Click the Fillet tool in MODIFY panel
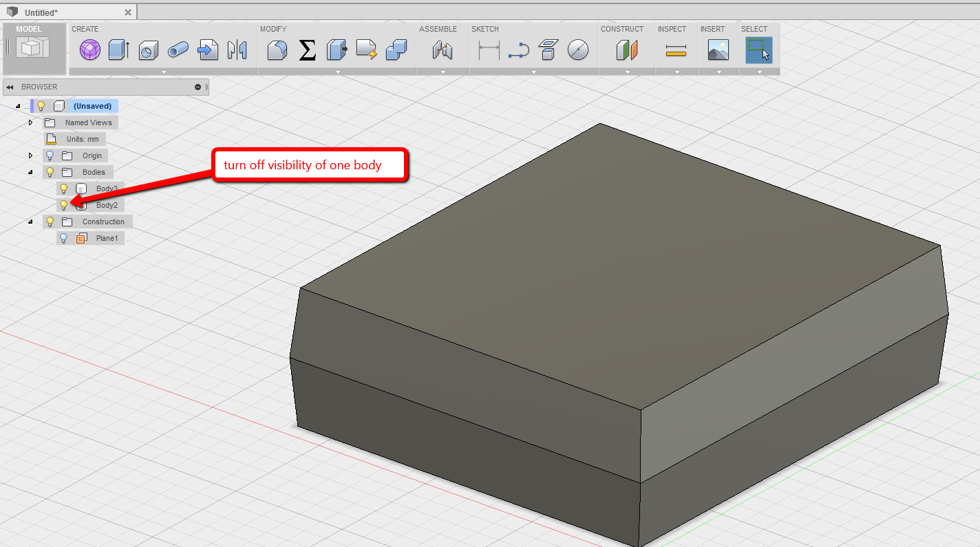 coord(277,50)
